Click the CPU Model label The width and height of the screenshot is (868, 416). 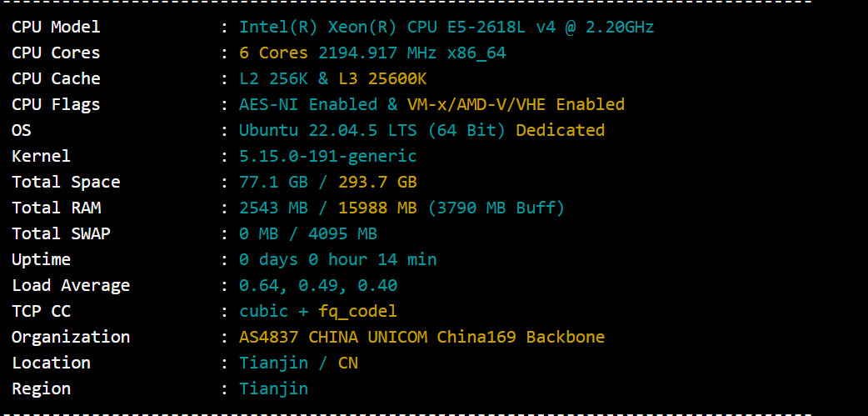[56, 27]
